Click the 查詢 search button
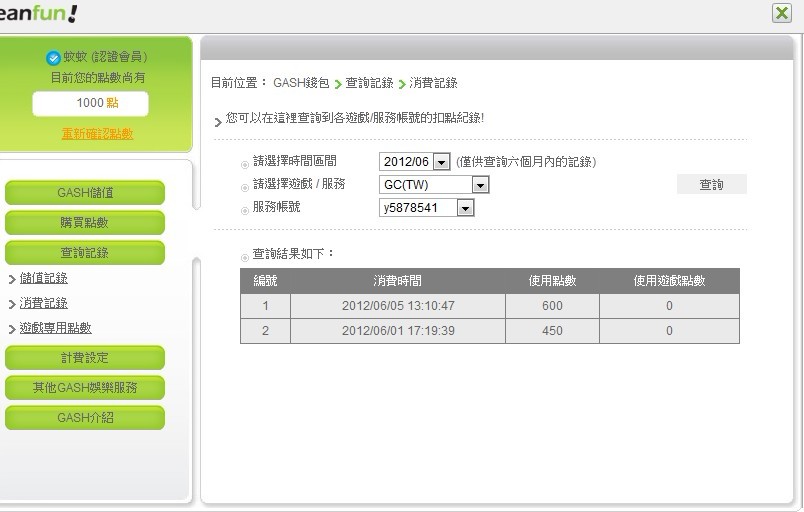Viewport: 804px width, 512px height. click(712, 185)
